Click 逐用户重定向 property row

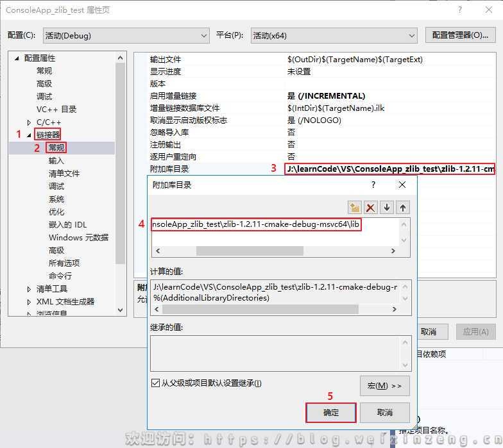click(322, 156)
